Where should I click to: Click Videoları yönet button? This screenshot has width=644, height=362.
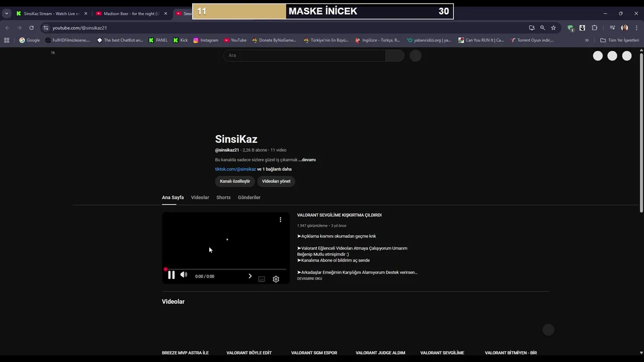276,181
